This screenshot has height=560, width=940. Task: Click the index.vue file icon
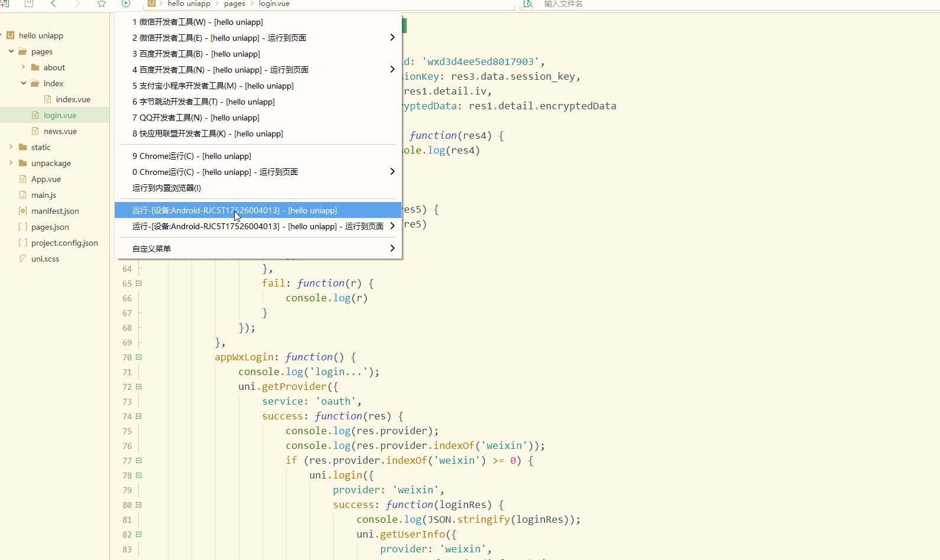(48, 99)
